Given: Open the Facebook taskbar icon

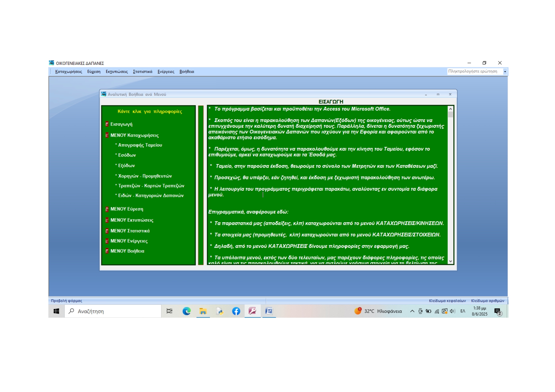Looking at the screenshot, I should point(236,311).
